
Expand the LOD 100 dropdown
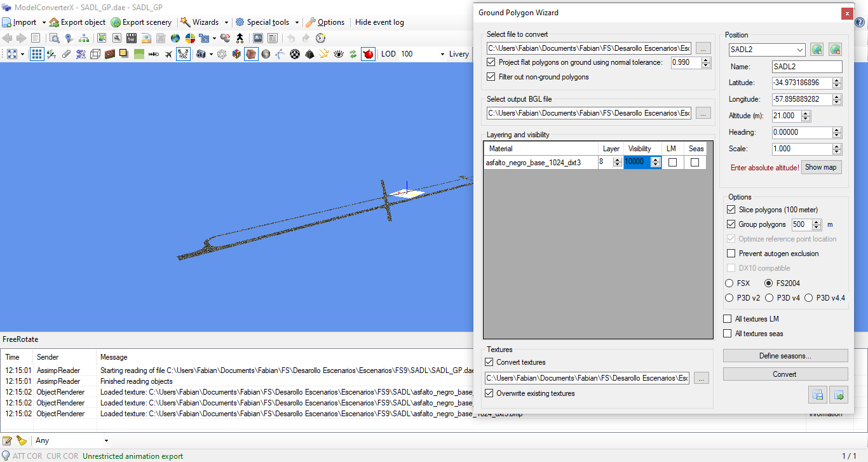[442, 54]
